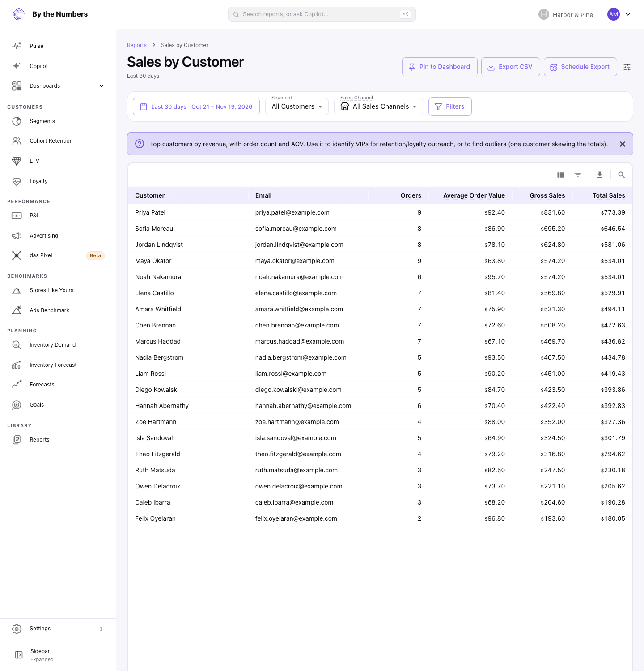Open das Pixel beta page

[x=58, y=255]
